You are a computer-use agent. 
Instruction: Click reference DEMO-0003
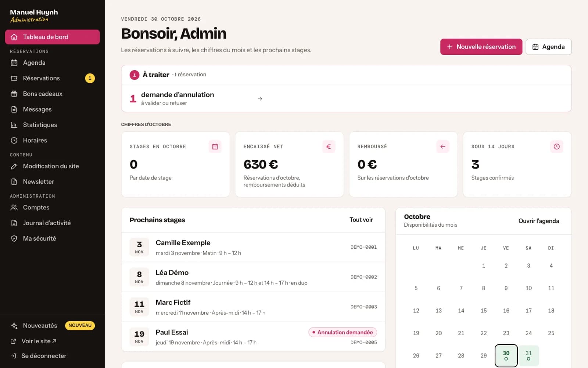(x=363, y=307)
